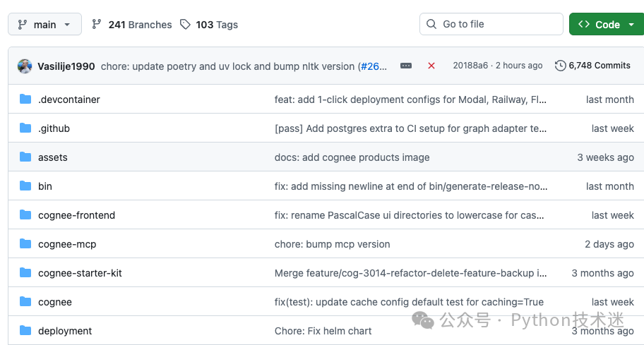Click the .devcontainer folder icon
The image size is (644, 345).
(x=25, y=99)
